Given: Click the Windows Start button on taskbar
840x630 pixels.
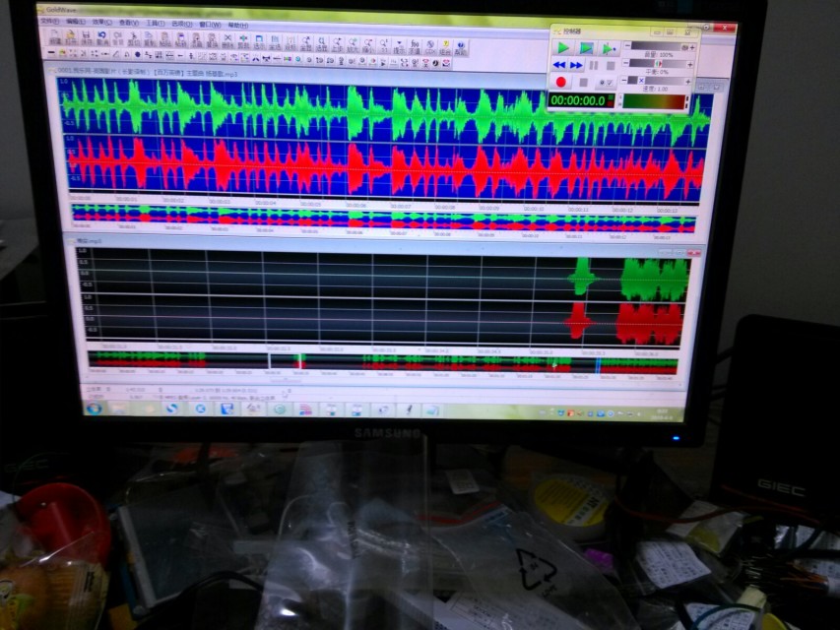Looking at the screenshot, I should click(x=95, y=408).
